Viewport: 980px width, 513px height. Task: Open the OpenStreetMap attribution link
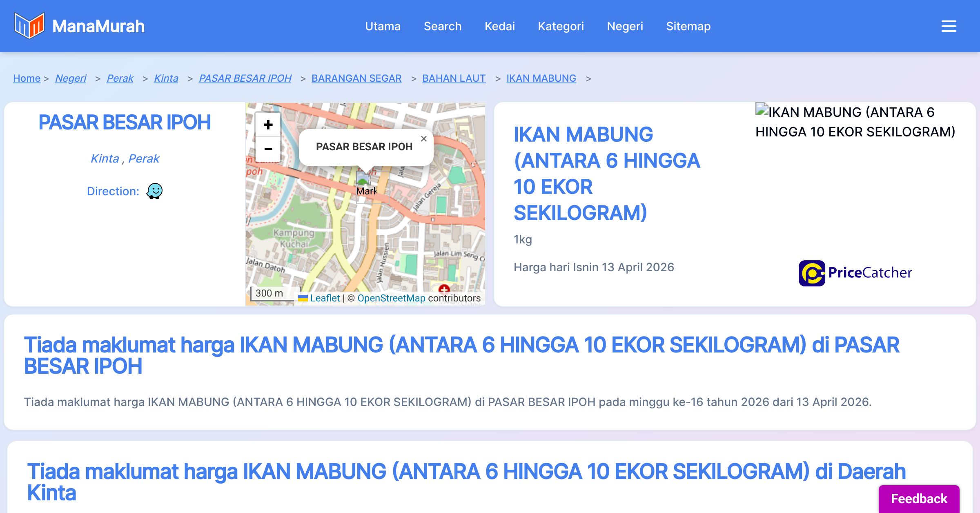pos(391,298)
